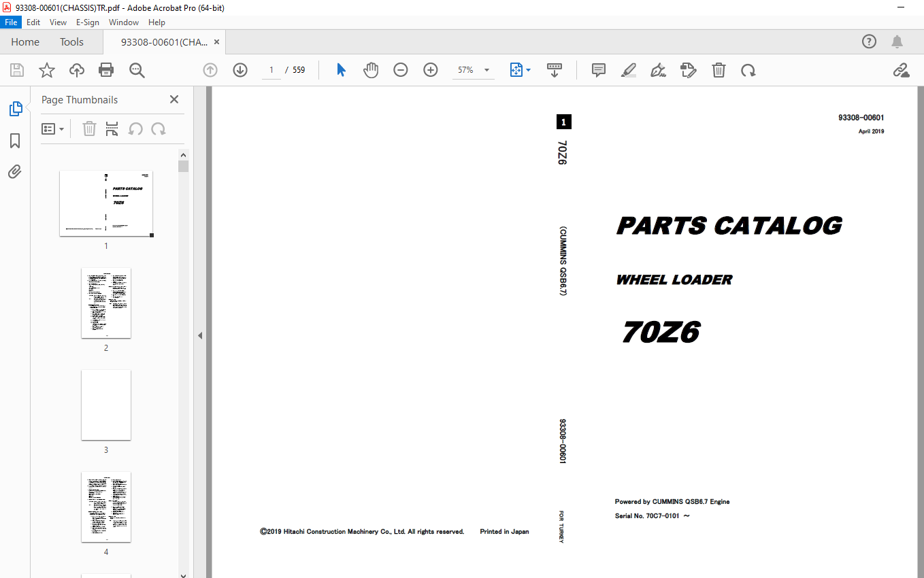
Task: Click the April 2019 date text
Action: pos(871,132)
